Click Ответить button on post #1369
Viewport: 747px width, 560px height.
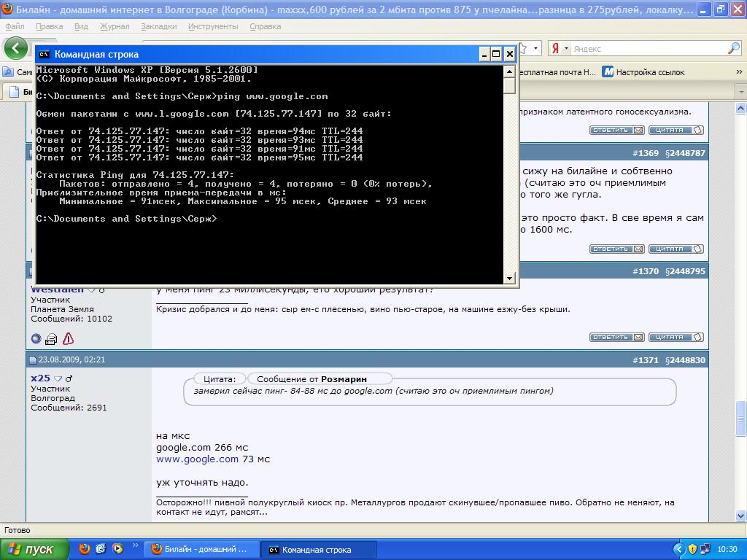(616, 249)
